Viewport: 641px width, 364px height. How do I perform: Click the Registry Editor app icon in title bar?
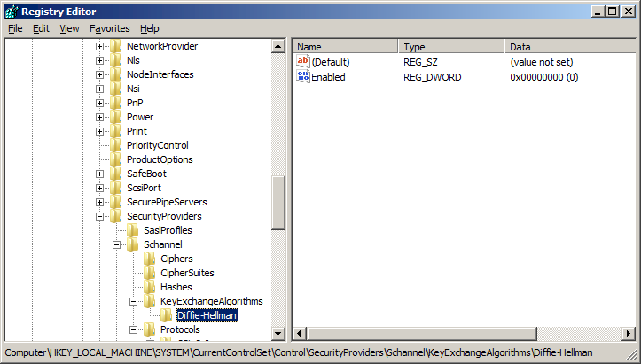coord(11,11)
